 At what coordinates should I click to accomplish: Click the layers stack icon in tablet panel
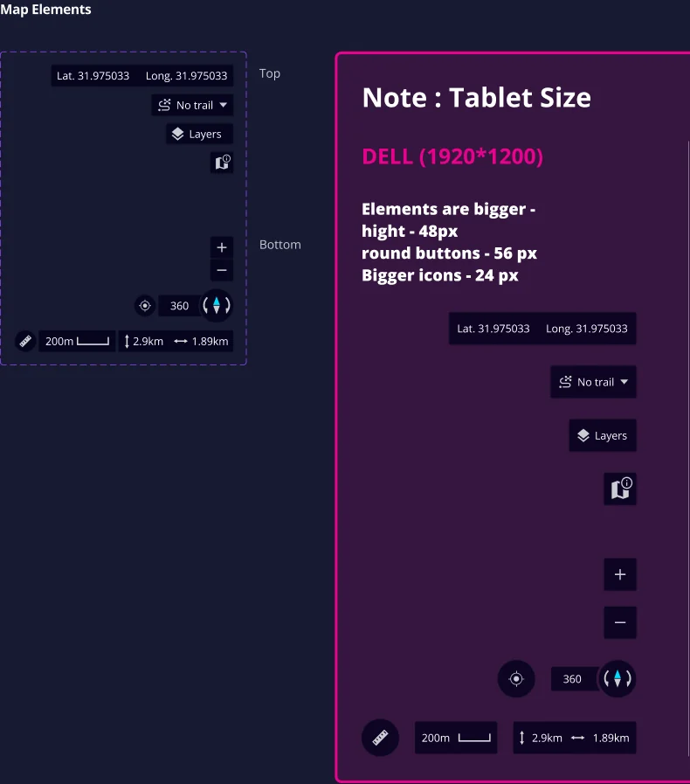coord(583,435)
